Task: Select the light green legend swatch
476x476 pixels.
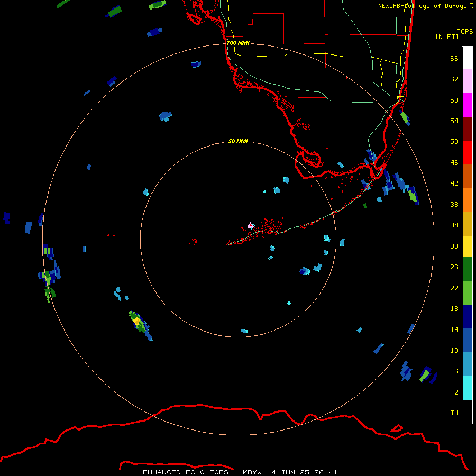Action: point(467,293)
